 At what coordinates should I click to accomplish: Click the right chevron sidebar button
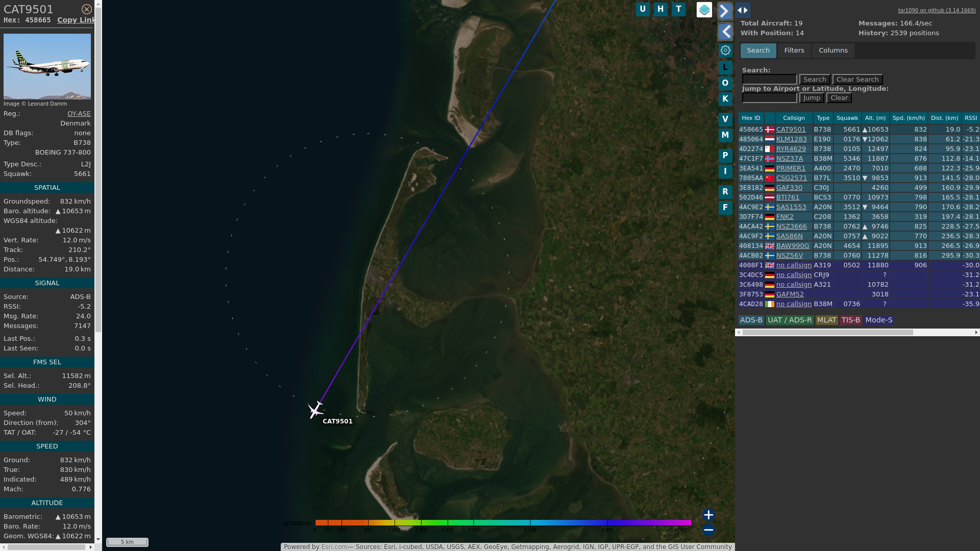[x=725, y=11]
